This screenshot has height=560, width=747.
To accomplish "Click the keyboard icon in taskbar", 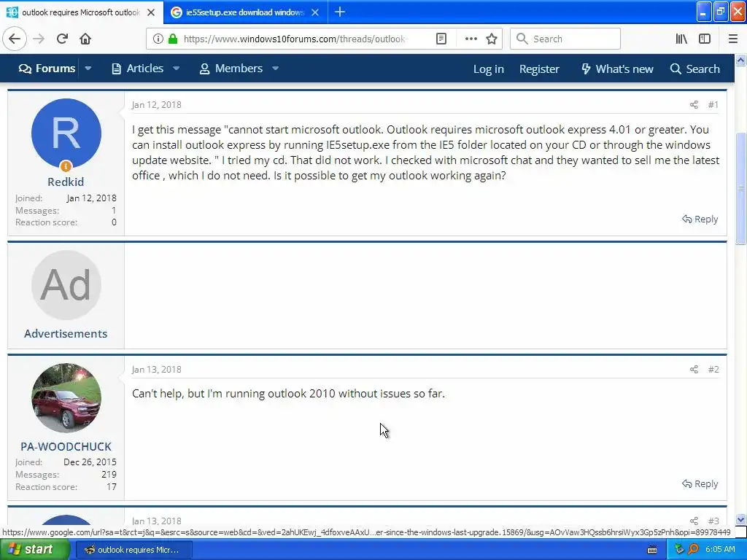I will [652, 550].
